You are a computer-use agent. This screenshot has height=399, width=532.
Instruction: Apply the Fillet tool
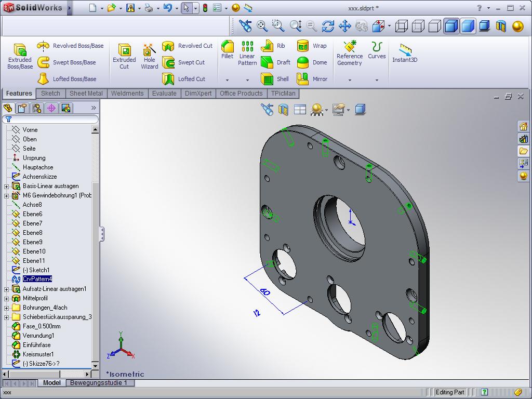(228, 50)
